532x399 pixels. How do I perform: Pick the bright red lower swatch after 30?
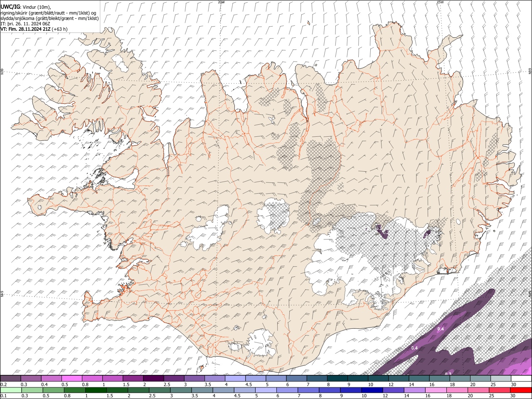[521, 390]
